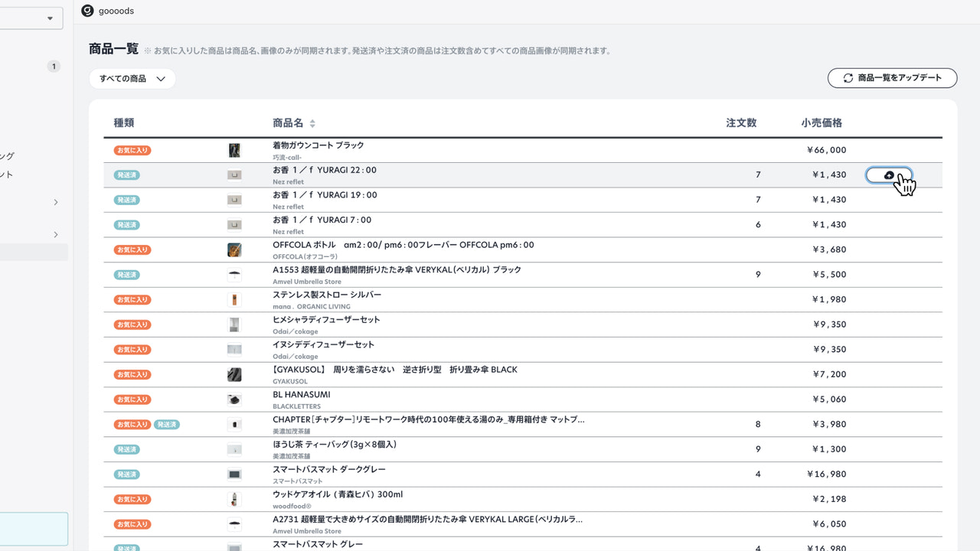Click the notification badge showing 1 in sidebar
The height and width of the screenshot is (551, 980).
[54, 66]
